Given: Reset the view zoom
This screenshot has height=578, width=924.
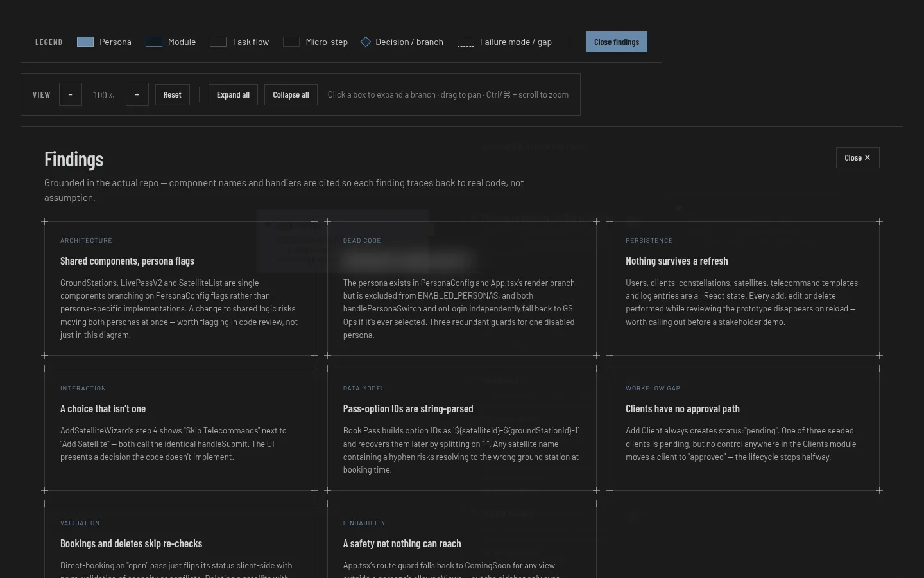Looking at the screenshot, I should tap(173, 94).
